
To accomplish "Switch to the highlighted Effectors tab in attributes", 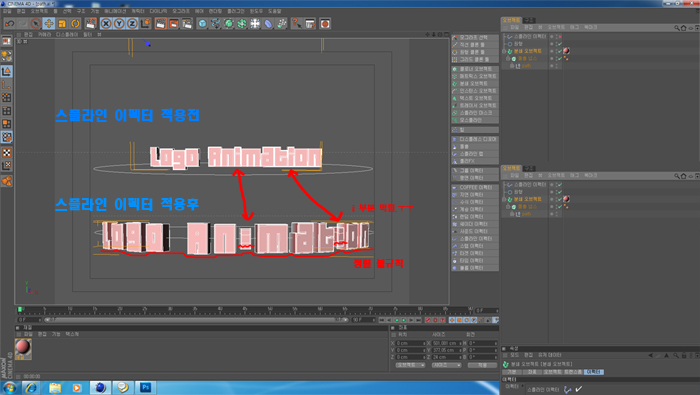I will tap(594, 372).
